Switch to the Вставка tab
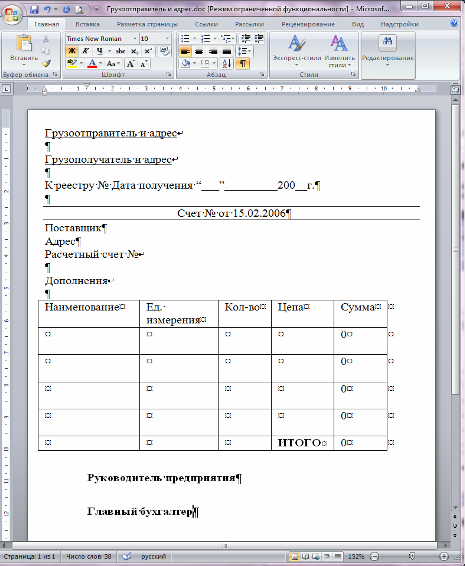This screenshot has height=566, width=465. (87, 24)
